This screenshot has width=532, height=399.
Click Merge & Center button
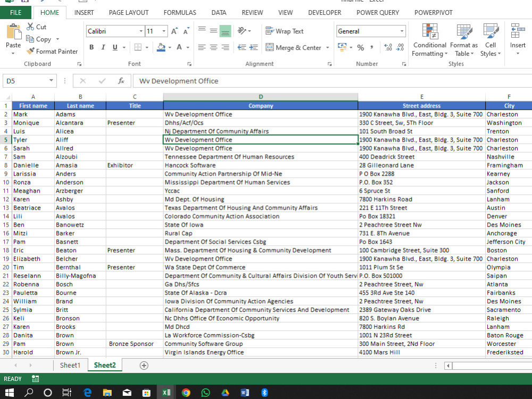click(293, 47)
